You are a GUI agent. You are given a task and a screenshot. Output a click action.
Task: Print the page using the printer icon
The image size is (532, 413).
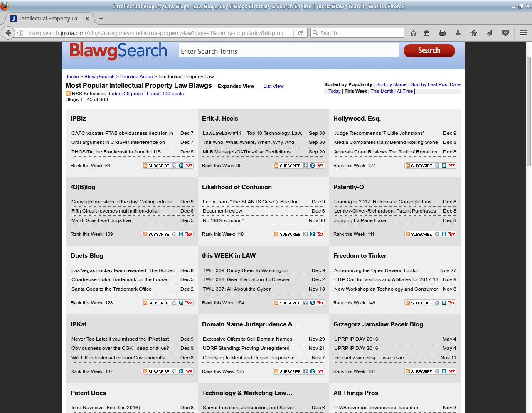click(x=442, y=33)
